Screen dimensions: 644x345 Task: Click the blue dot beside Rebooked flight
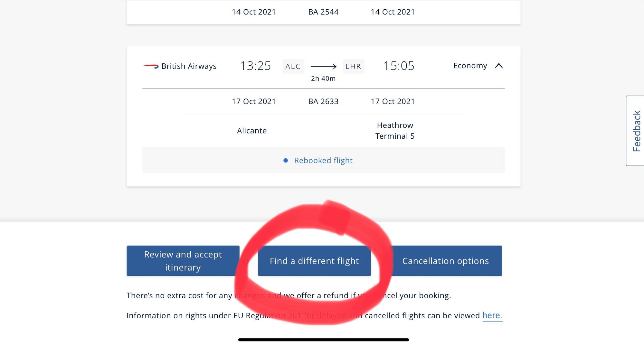pos(286,160)
